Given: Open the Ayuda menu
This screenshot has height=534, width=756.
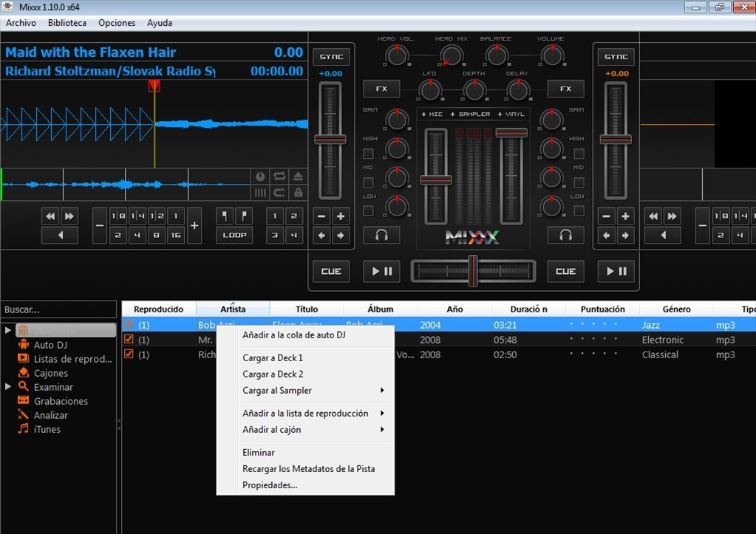Looking at the screenshot, I should [160, 23].
